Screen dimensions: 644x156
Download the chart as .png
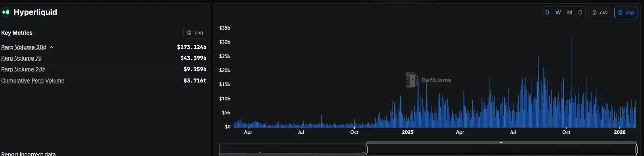point(626,12)
